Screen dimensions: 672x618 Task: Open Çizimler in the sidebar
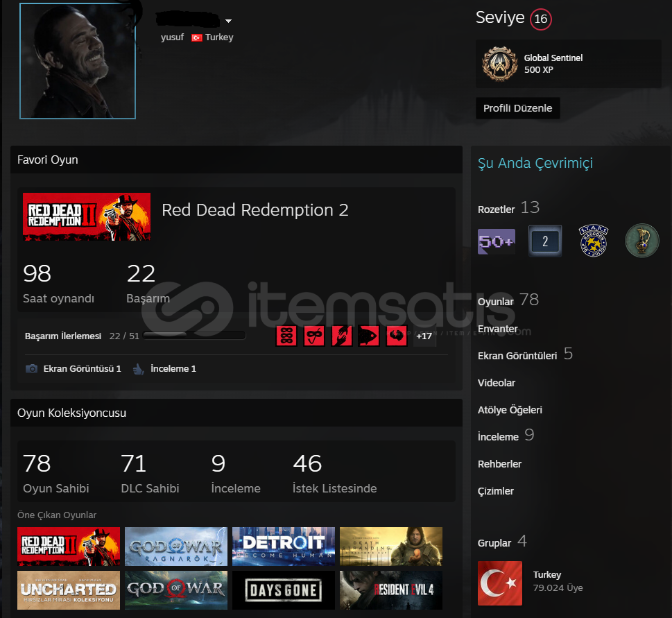pos(495,491)
